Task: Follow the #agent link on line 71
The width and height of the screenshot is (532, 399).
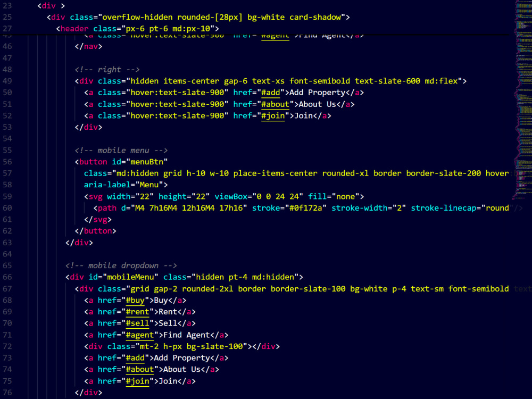Action: [x=140, y=335]
